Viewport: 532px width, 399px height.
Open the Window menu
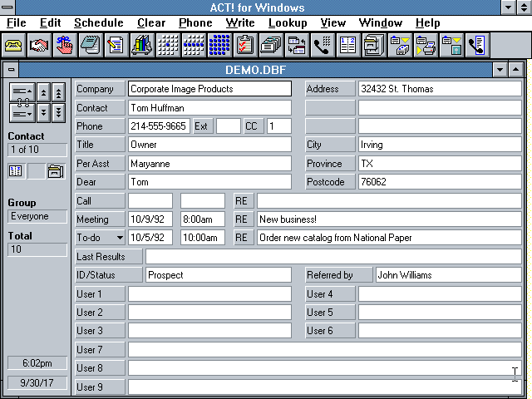click(x=381, y=22)
